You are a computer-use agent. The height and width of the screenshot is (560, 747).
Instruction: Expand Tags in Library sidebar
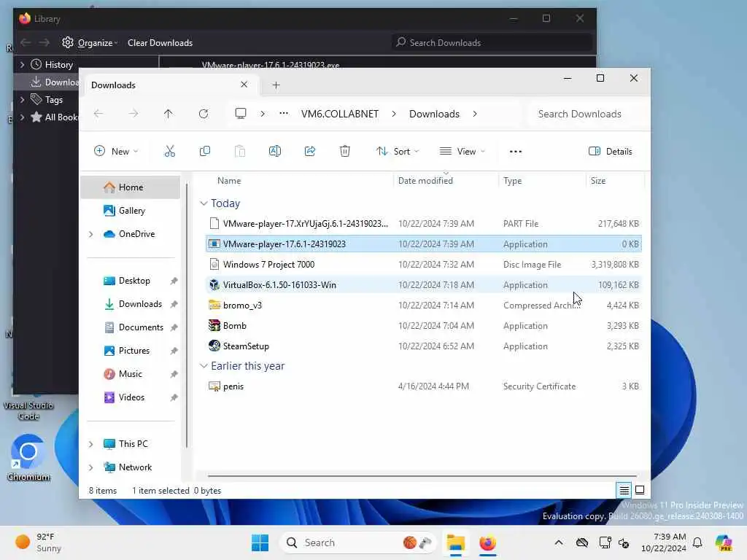click(x=22, y=99)
